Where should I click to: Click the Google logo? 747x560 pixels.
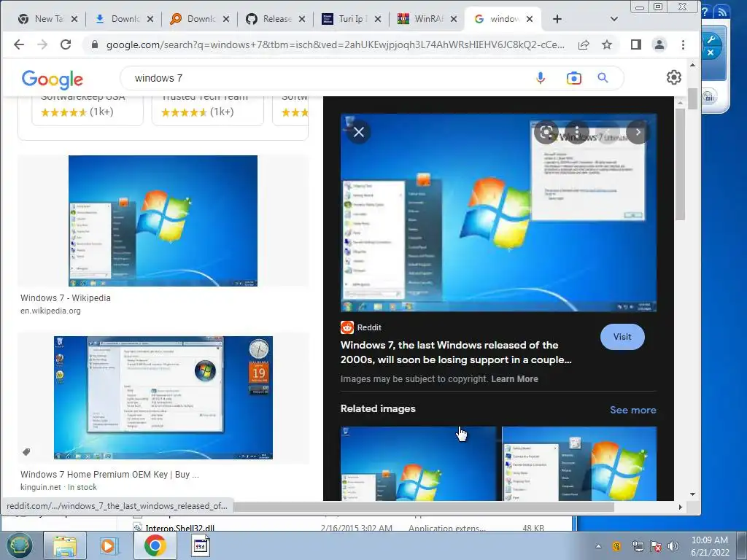click(53, 79)
